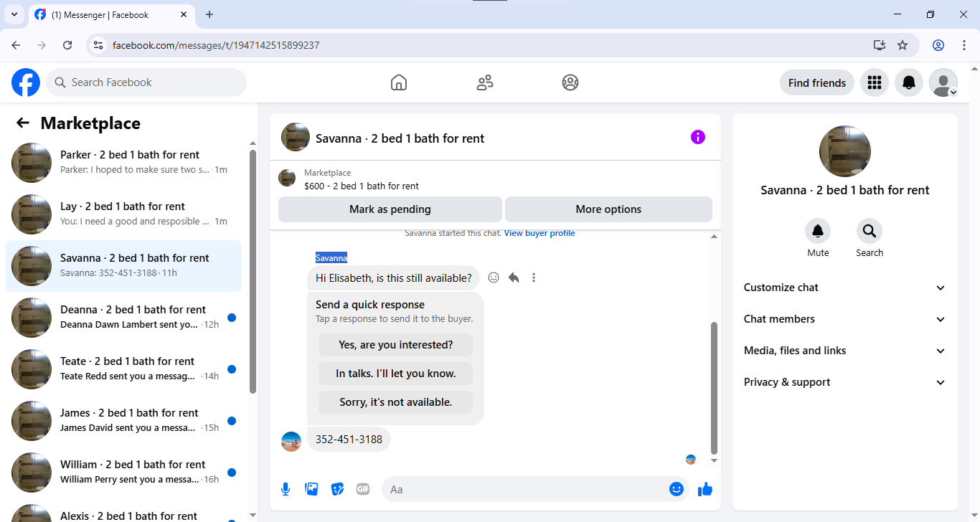Open the Home feed icon
Image resolution: width=980 pixels, height=522 pixels.
point(399,82)
